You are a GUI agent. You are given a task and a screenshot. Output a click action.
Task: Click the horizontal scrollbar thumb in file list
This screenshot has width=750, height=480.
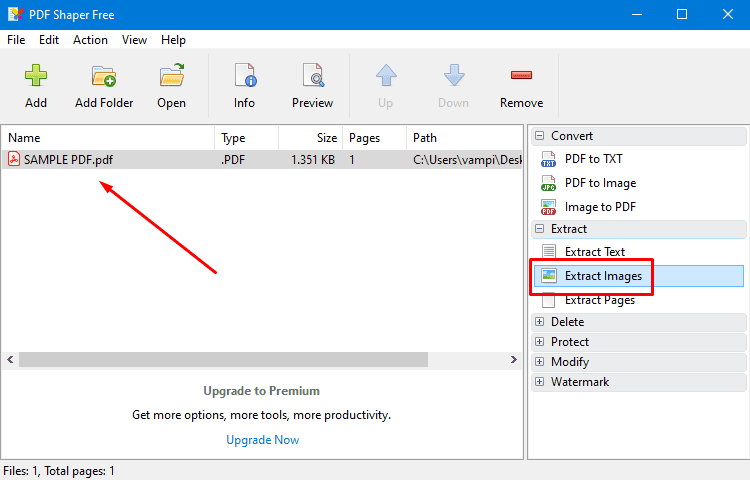[x=223, y=360]
